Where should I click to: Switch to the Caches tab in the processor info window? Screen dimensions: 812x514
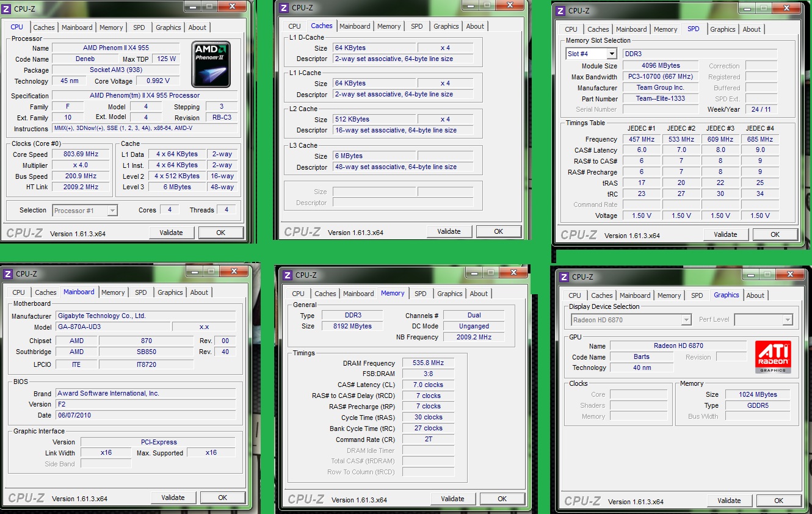(44, 27)
